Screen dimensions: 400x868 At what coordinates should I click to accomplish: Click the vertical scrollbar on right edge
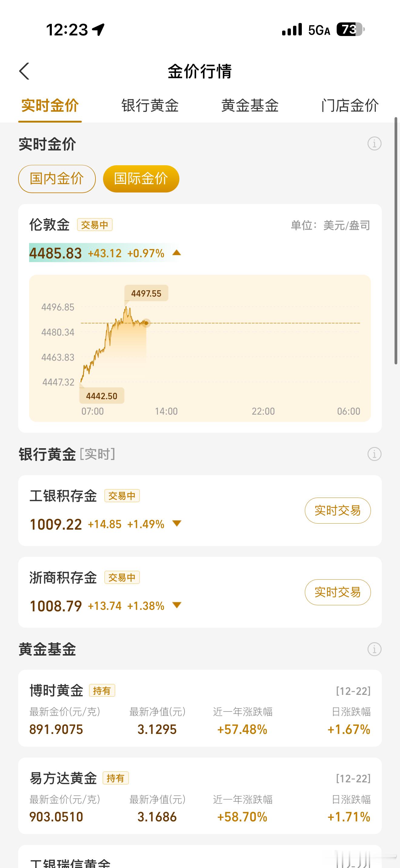point(396,241)
